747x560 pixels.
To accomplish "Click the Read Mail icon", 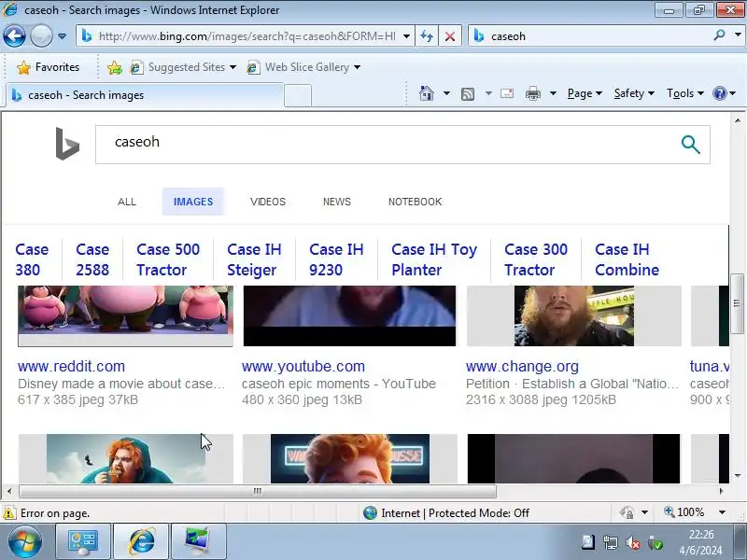I will tap(507, 93).
